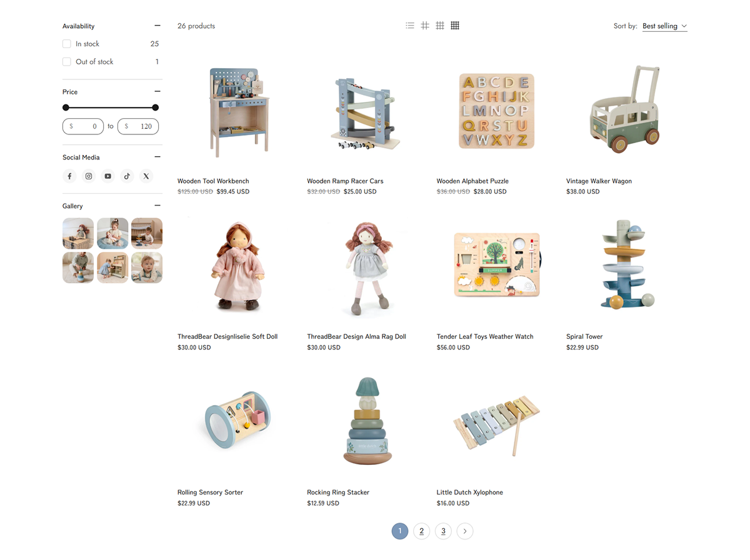This screenshot has height=560, width=750.
Task: Click the '26 products' count text
Action: (196, 26)
